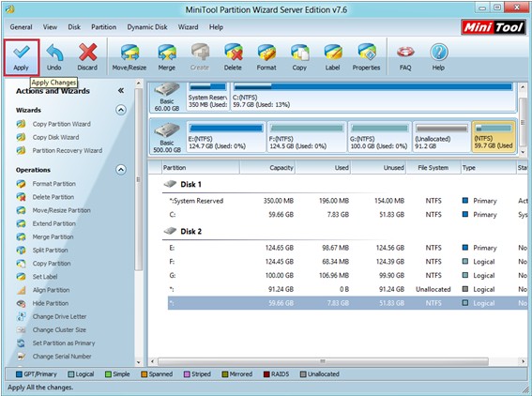Select the System Reserved partition row

coord(347,201)
